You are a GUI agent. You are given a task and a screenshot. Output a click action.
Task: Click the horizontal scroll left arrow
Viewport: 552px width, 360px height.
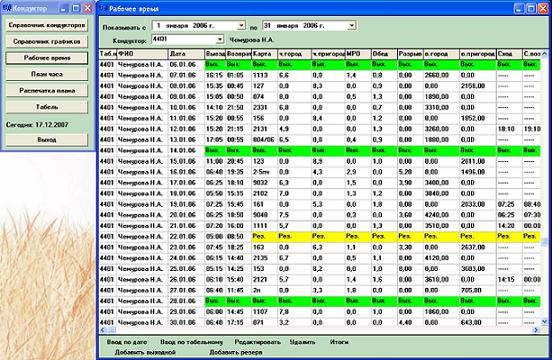(103, 330)
